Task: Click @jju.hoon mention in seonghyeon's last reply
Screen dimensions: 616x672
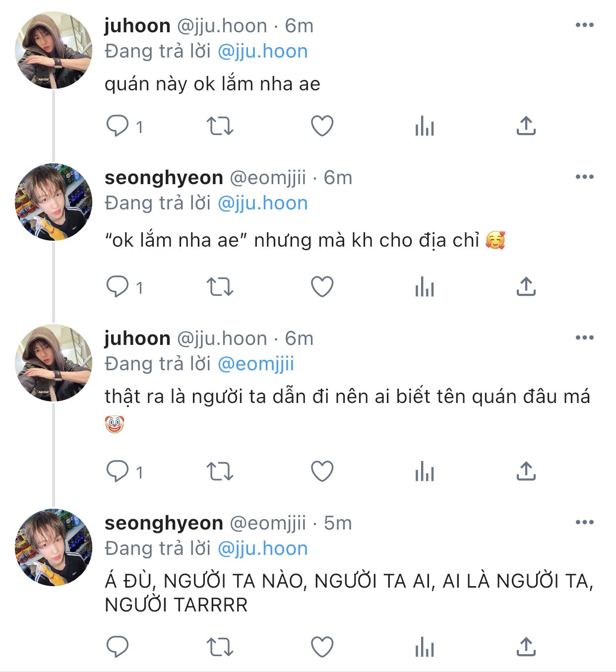Action: [x=262, y=548]
